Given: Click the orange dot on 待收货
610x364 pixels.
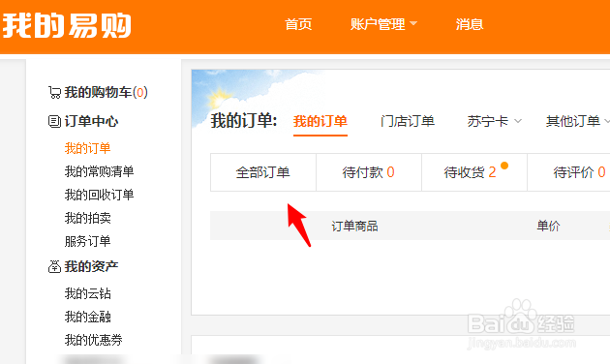Looking at the screenshot, I should click(x=504, y=166).
